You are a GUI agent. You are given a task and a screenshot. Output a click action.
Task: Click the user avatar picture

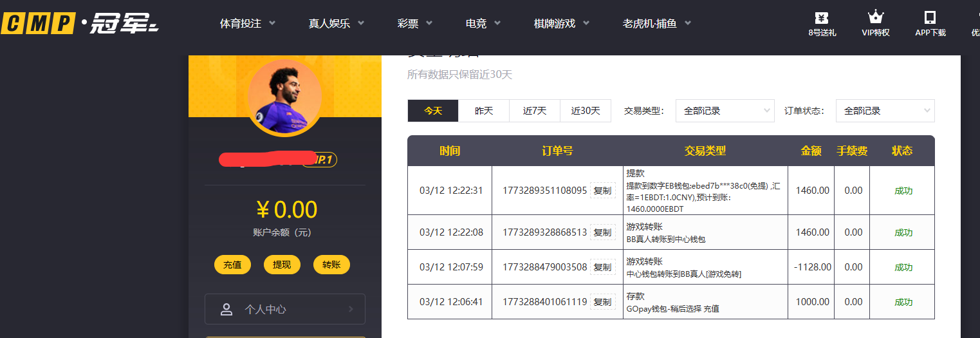[284, 96]
